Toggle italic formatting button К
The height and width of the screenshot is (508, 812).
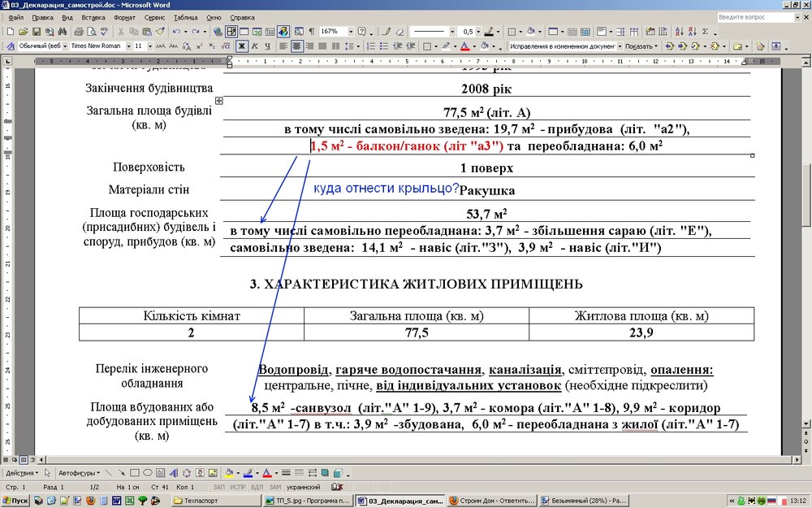pyautogui.click(x=254, y=46)
